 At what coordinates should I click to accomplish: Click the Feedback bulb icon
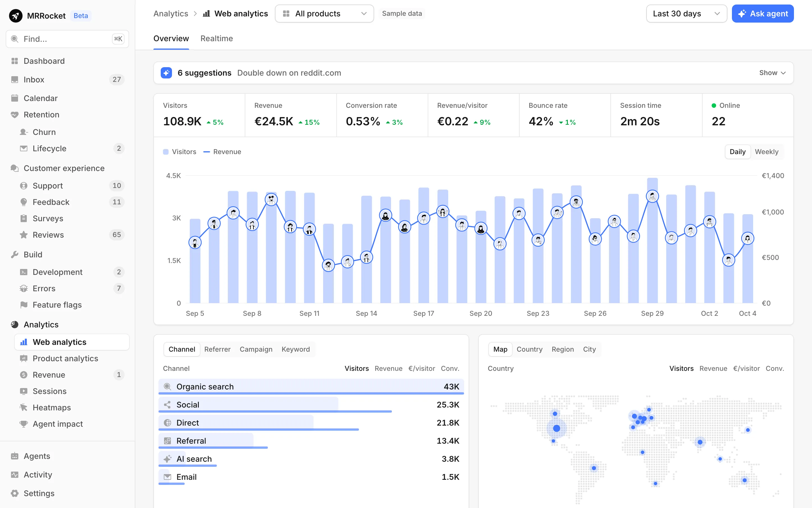23,202
